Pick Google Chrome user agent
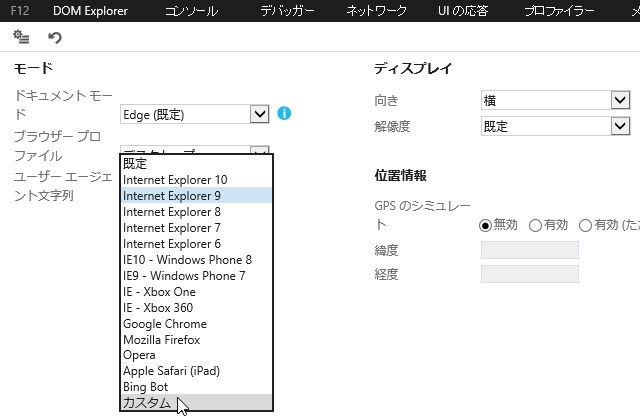The height and width of the screenshot is (418, 640). [196, 324]
